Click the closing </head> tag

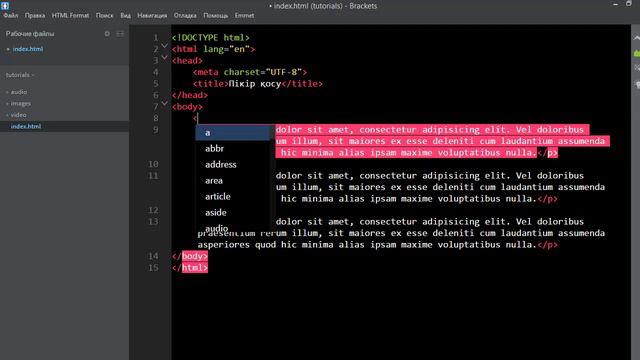[190, 95]
